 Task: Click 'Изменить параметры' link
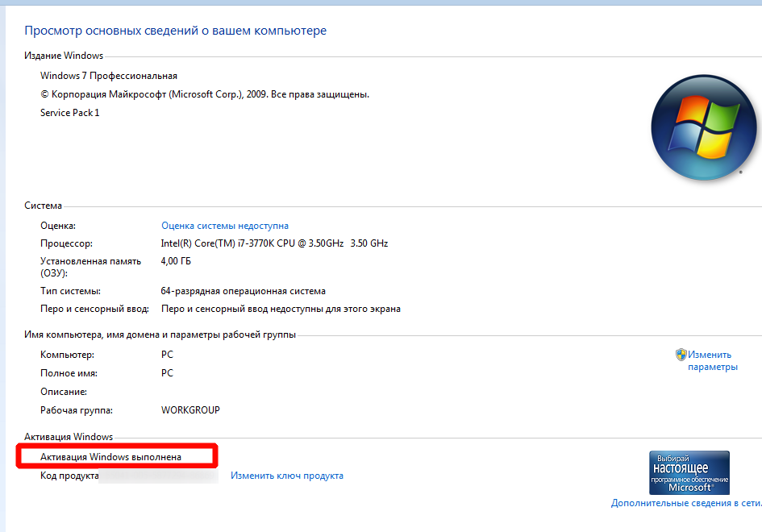[713, 361]
